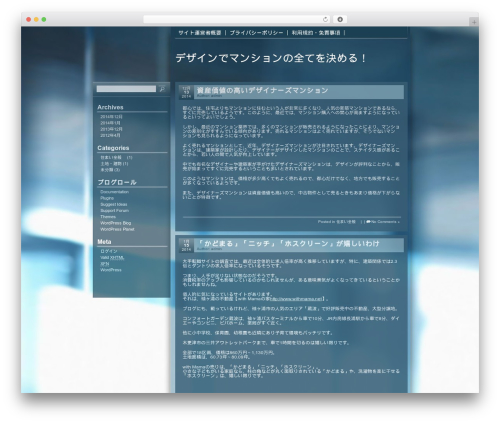Open the 2012年4月 archive

pos(110,135)
